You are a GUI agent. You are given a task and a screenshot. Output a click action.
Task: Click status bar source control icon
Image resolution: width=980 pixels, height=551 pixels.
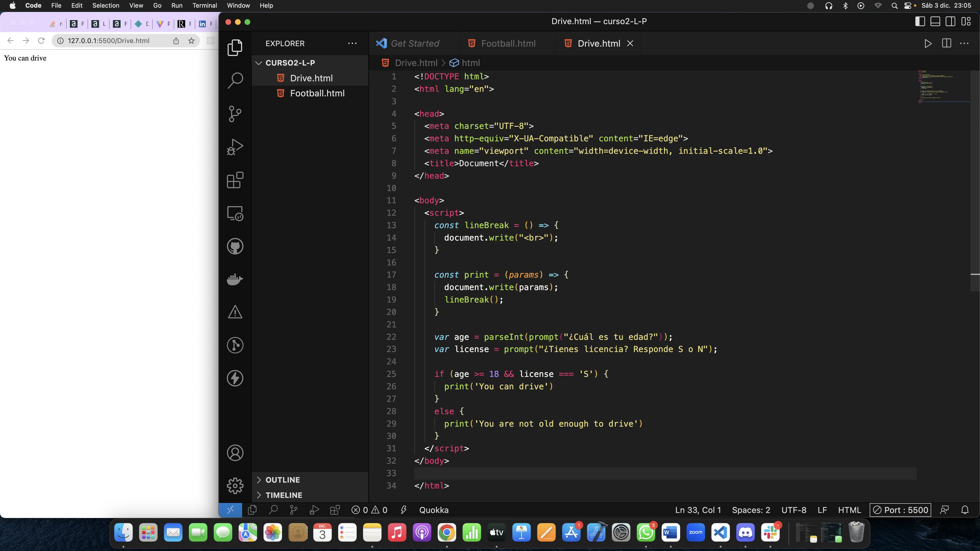click(x=293, y=510)
